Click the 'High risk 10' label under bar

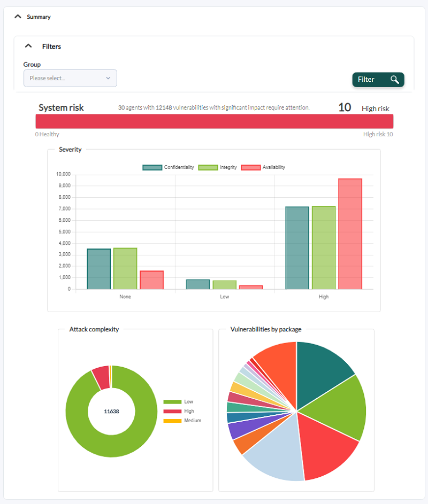click(378, 134)
